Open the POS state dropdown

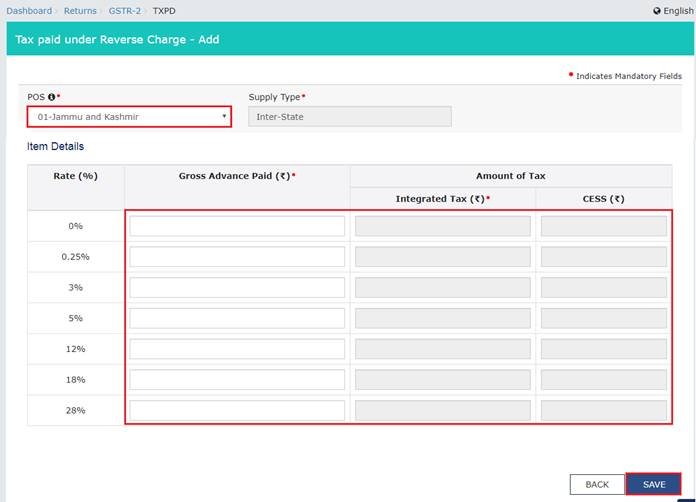point(129,117)
